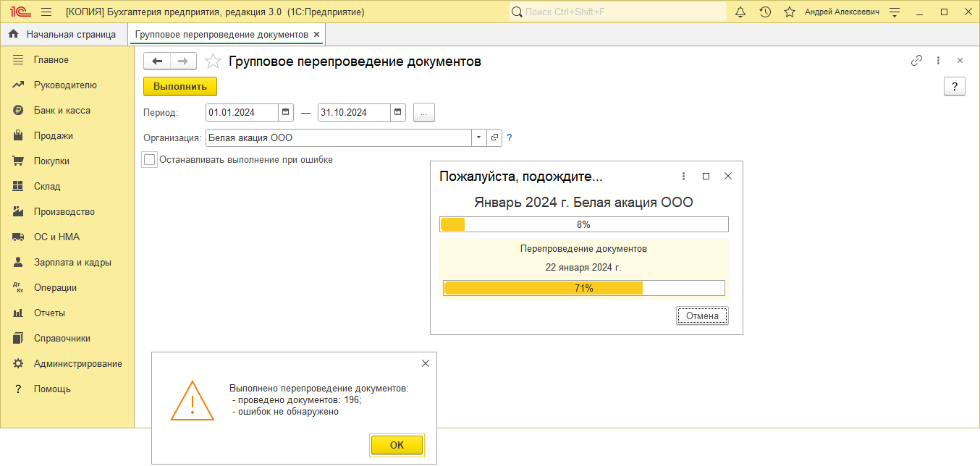980x466 pixels.
Task: Click the Выполнить button
Action: (x=180, y=86)
